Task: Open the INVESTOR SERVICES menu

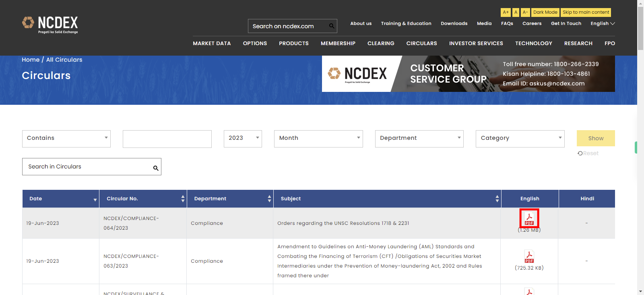Action: coord(476,43)
